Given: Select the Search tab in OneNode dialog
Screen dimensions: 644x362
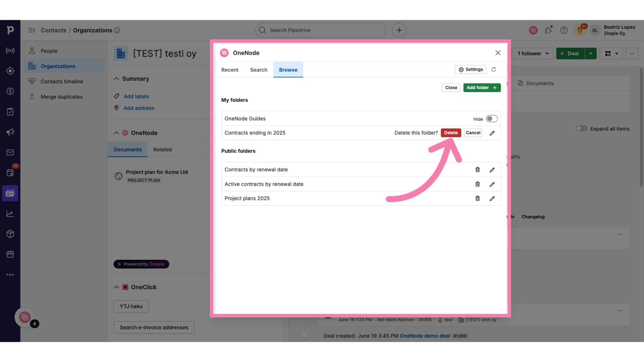Looking at the screenshot, I should click(259, 69).
